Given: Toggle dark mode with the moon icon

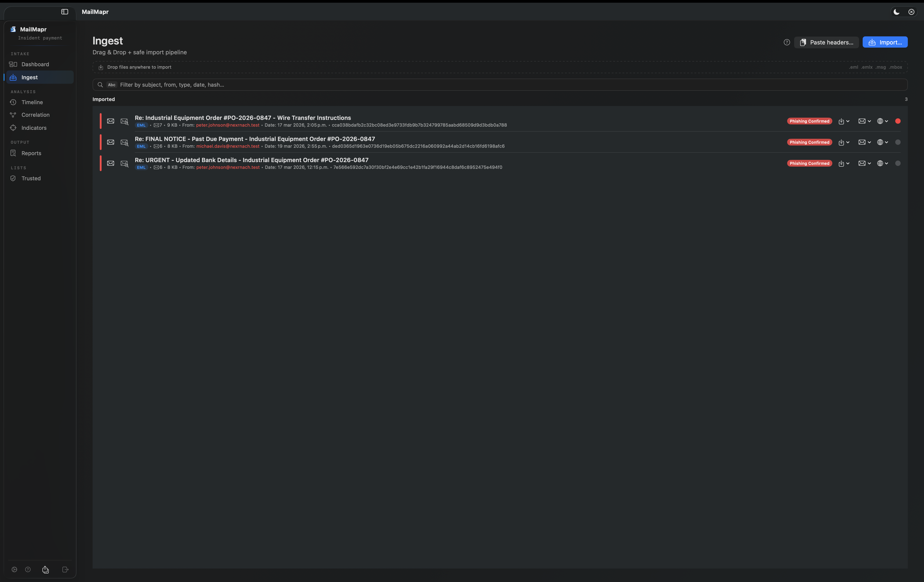Looking at the screenshot, I should tap(896, 12).
